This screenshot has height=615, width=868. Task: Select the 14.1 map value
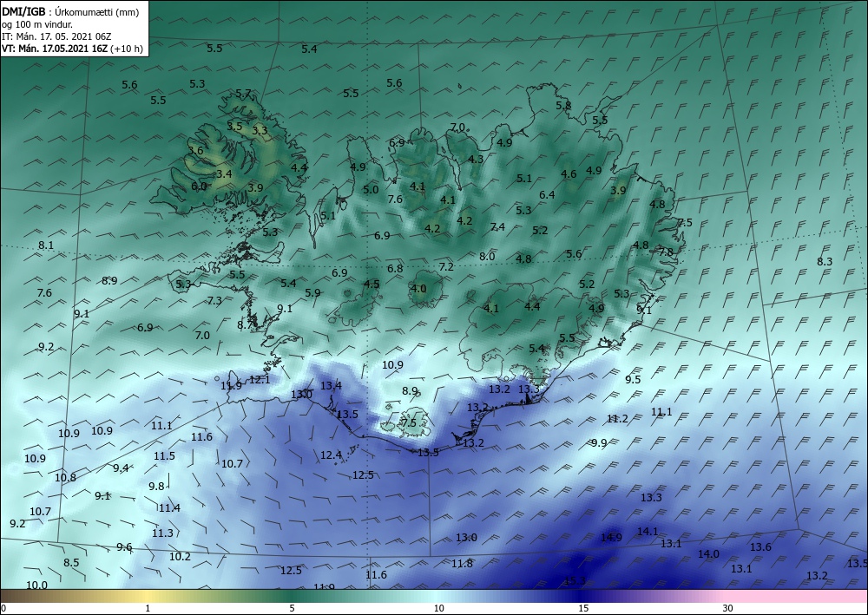648,532
